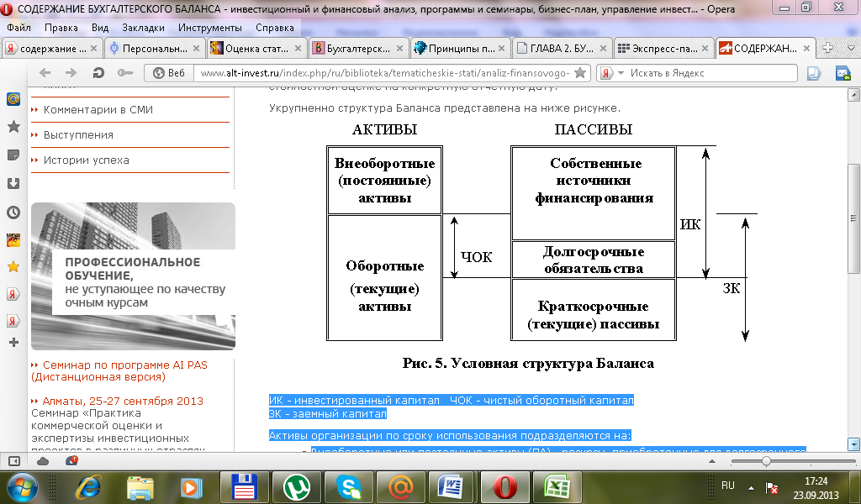Click the Профессиональное обучение banner
The image size is (861, 504).
[x=133, y=276]
